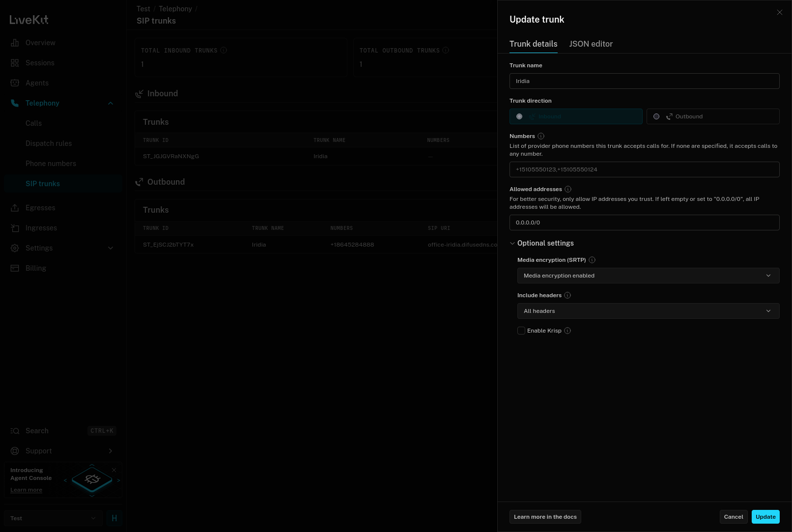Click the Numbers info icon
The image size is (792, 532).
point(541,136)
